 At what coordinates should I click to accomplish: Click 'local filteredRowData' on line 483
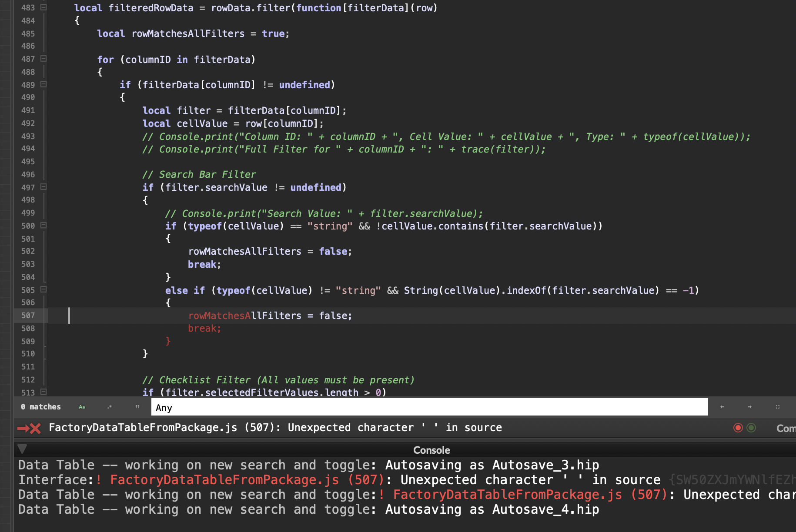(x=134, y=8)
